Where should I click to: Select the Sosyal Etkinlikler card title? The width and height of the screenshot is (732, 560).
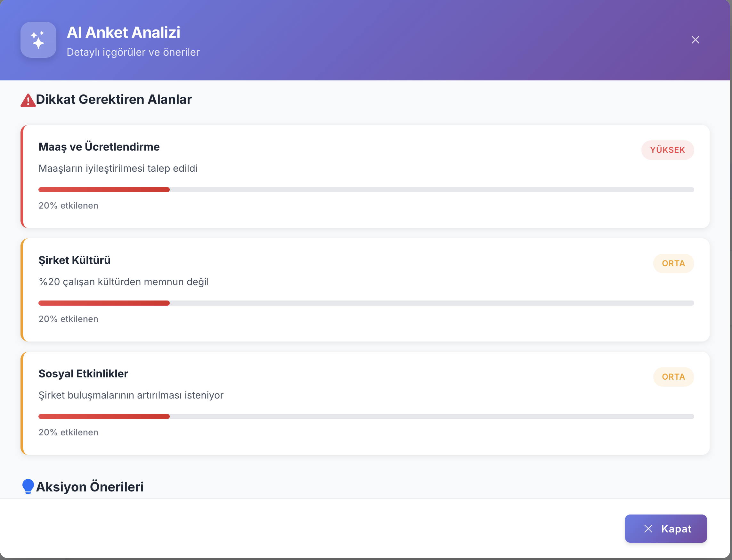[x=83, y=374]
